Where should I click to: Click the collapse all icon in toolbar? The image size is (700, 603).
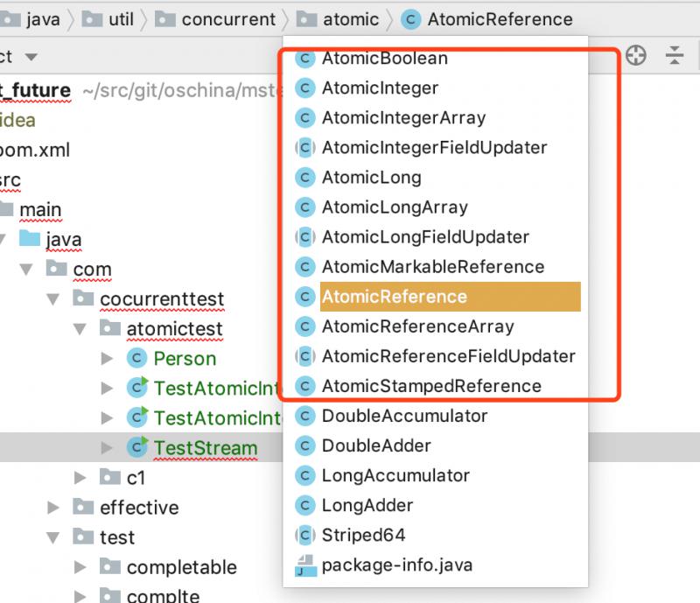674,56
